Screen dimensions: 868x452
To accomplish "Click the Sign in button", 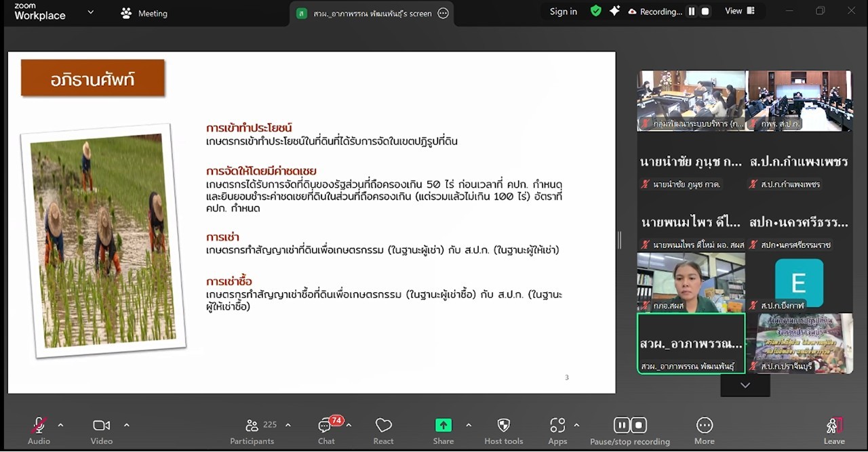I will coord(563,12).
